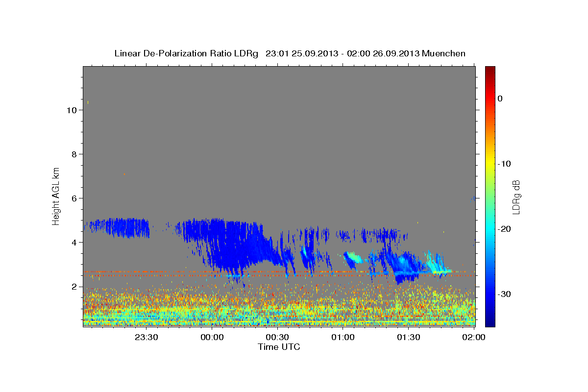
Task: Click the dark red top of the colorbar
Action: coord(490,71)
